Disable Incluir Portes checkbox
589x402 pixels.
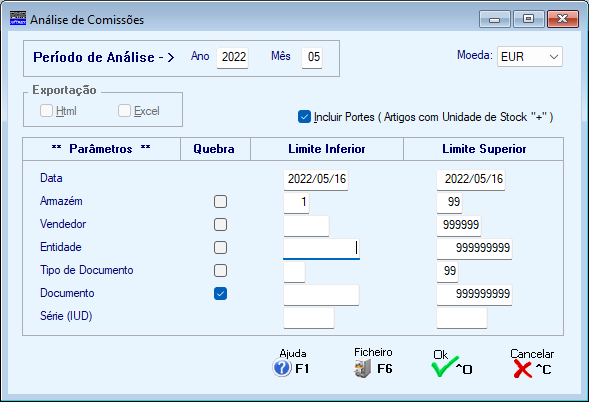click(304, 116)
